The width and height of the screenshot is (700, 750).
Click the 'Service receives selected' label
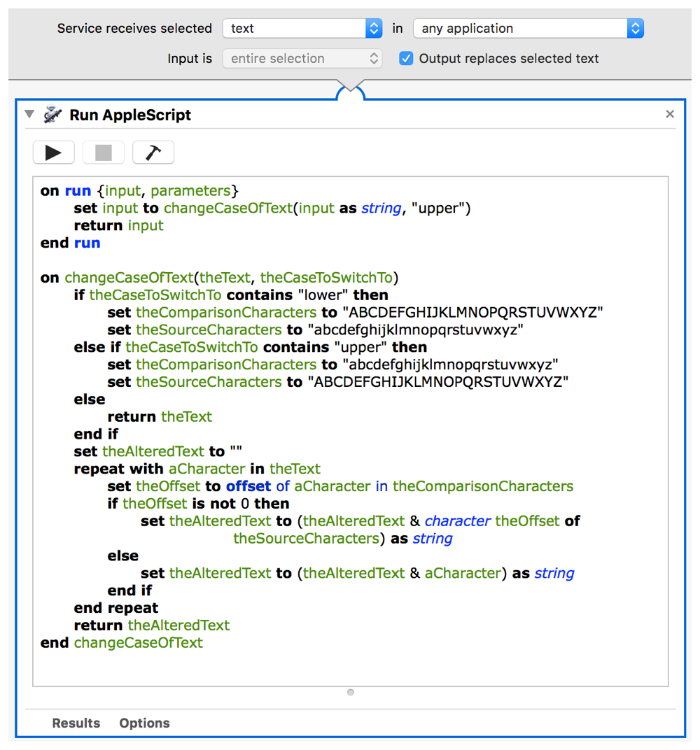[134, 29]
